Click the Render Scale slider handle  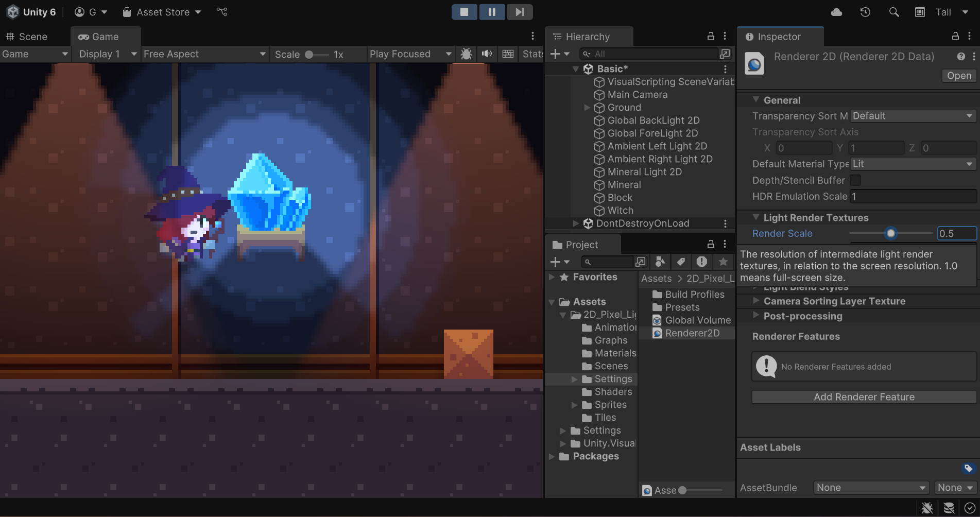coord(890,233)
